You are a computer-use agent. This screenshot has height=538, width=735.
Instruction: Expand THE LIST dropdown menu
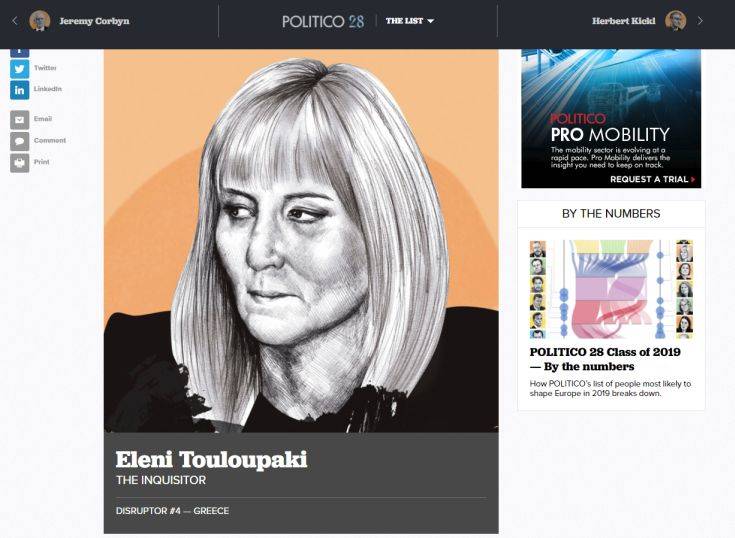410,21
